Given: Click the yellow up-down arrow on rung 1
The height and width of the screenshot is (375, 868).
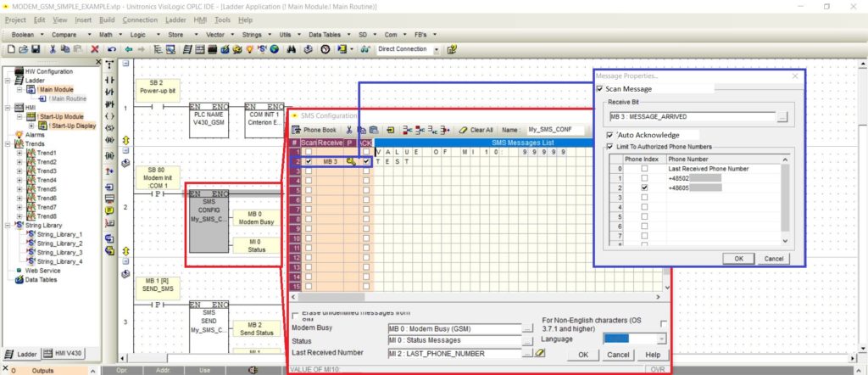Looking at the screenshot, I should 125,140.
